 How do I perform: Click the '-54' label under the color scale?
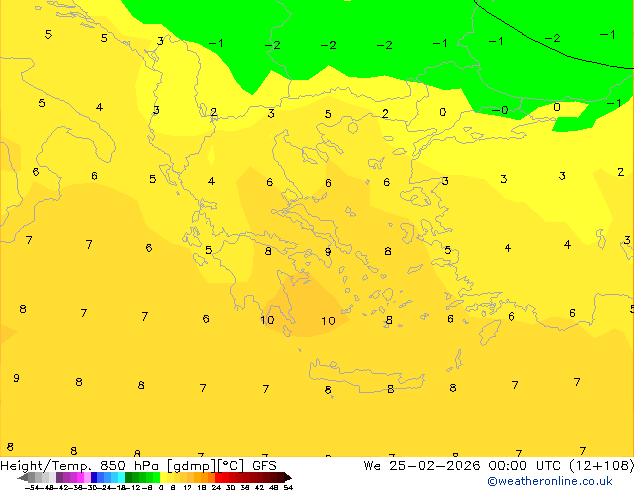(x=32, y=487)
